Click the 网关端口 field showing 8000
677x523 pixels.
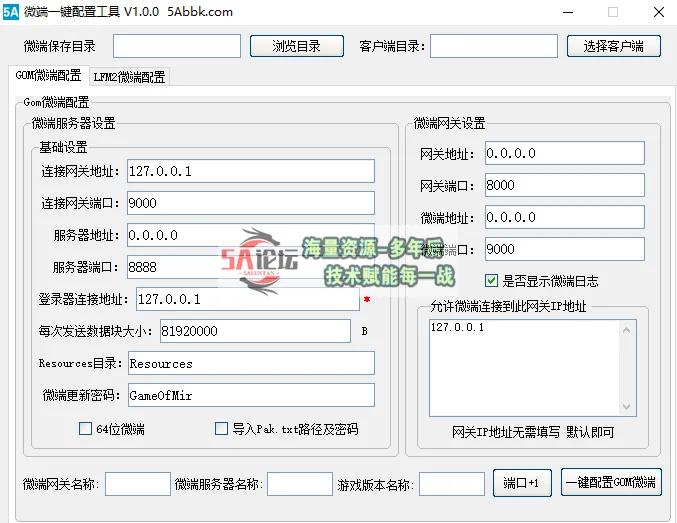point(565,185)
